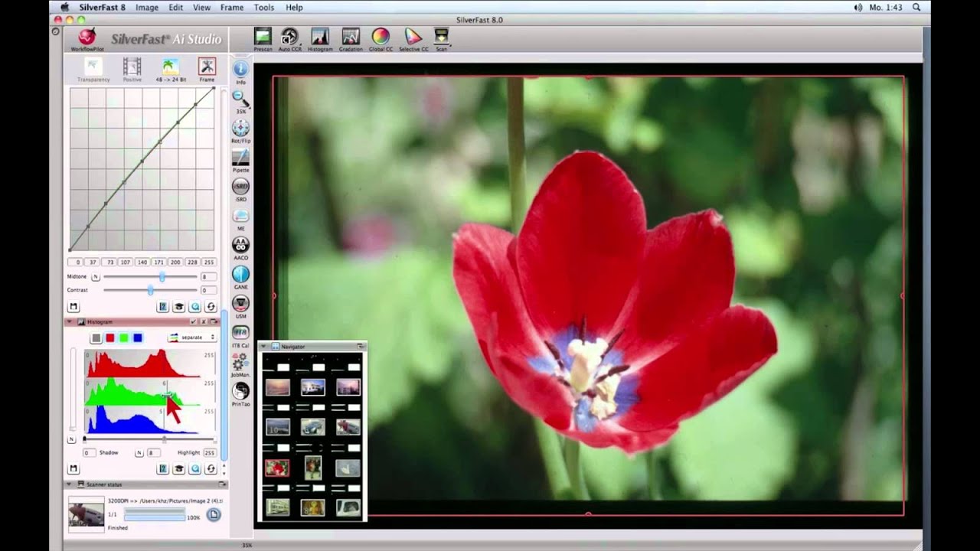
Task: Toggle the red channel in Histogram
Action: click(x=109, y=337)
